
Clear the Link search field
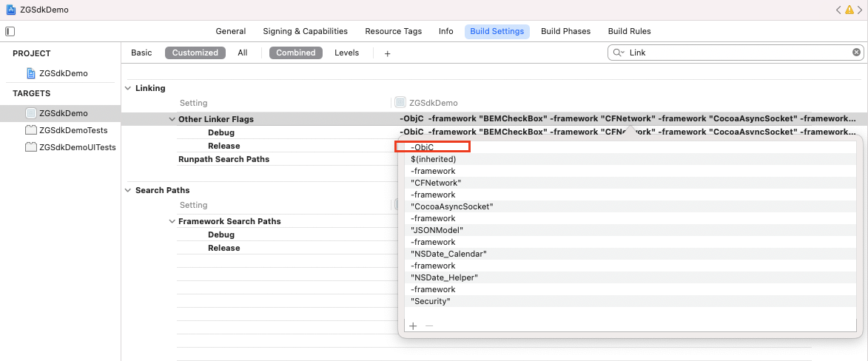[856, 53]
